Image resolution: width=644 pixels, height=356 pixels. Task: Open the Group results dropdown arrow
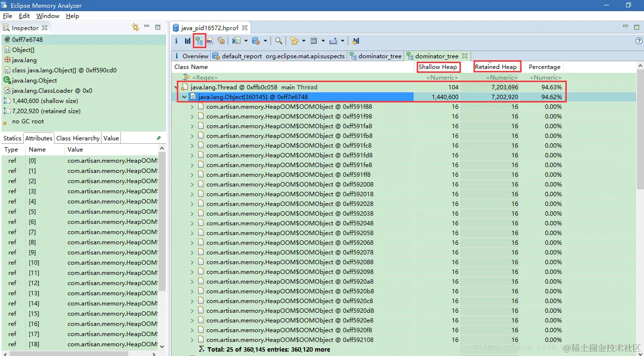pyautogui.click(x=304, y=41)
